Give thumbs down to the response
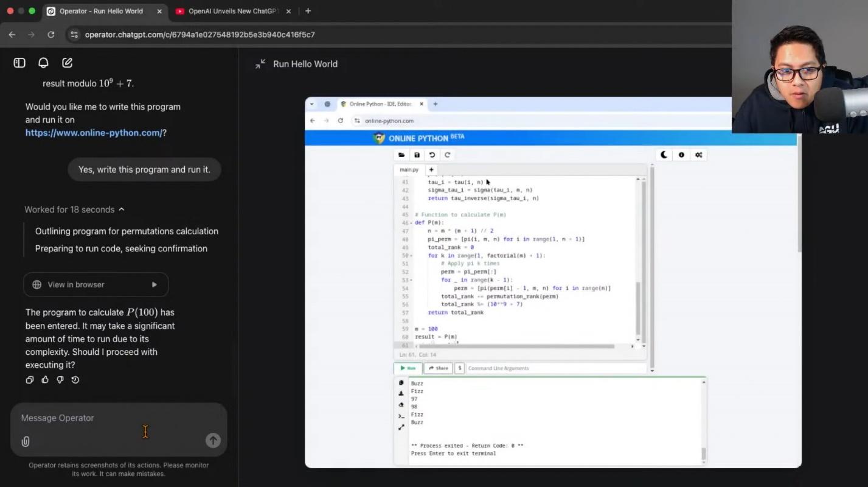Screen dimensions: 868x487 click(x=60, y=380)
